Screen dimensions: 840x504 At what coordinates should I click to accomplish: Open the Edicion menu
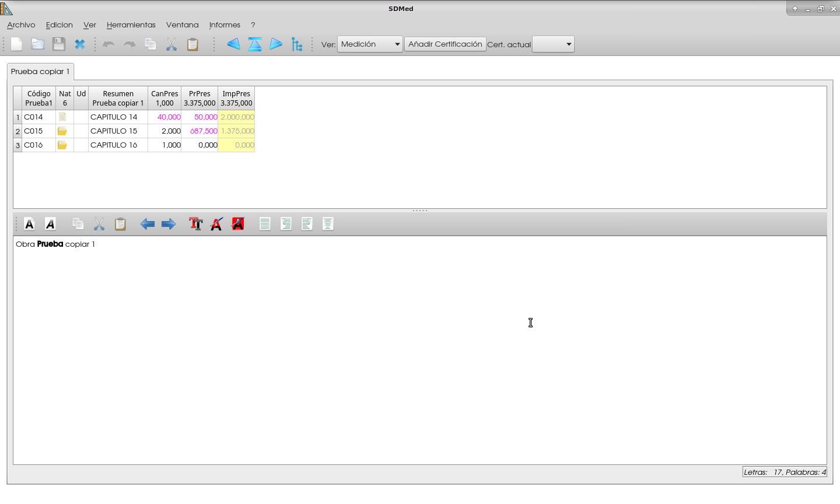pos(60,25)
